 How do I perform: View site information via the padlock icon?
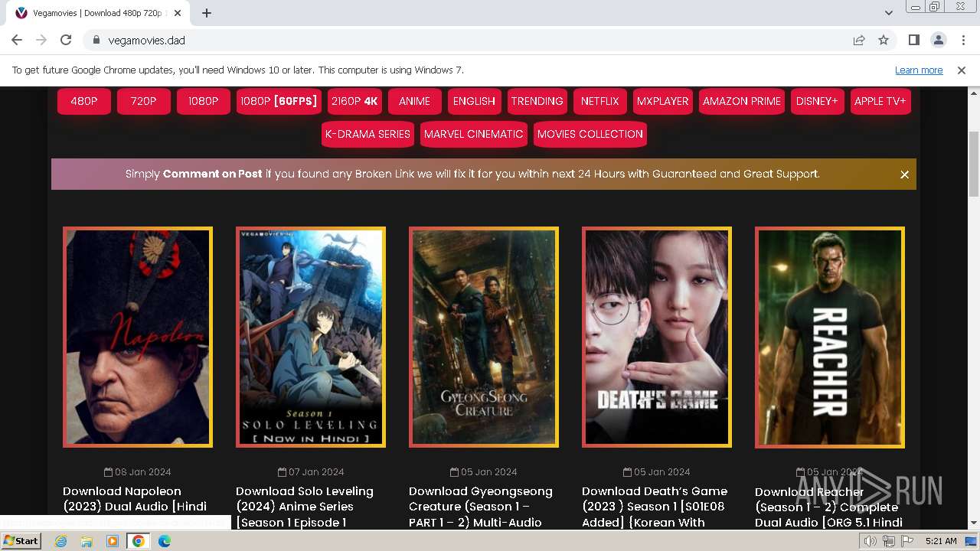pyautogui.click(x=96, y=40)
